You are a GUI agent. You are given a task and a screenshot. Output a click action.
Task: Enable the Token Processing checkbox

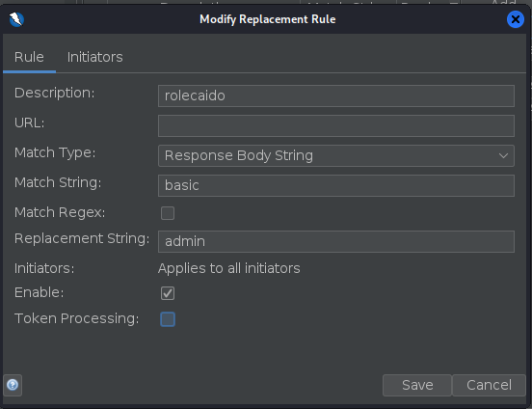pyautogui.click(x=168, y=319)
